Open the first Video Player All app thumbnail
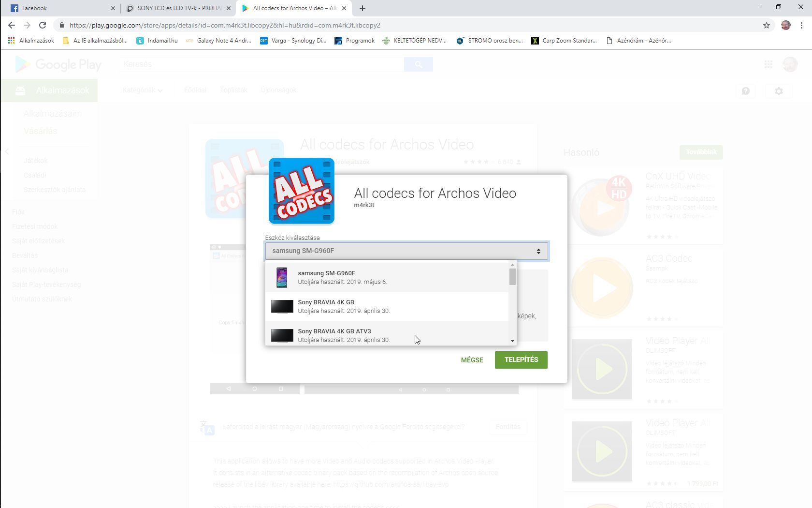812x508 pixels. point(602,369)
